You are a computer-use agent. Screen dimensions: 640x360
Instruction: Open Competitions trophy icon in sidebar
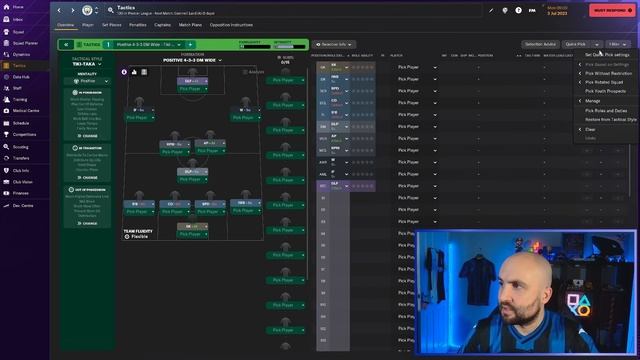pyautogui.click(x=7, y=134)
